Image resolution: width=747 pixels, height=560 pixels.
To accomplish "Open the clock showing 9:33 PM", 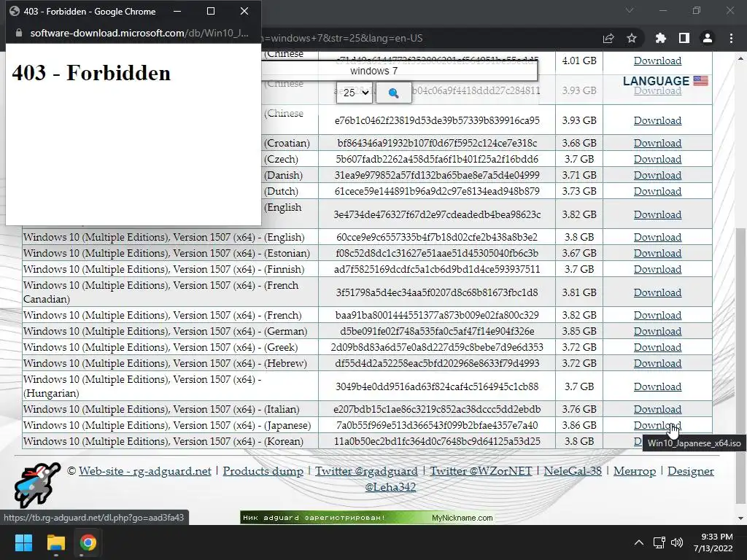I will click(x=713, y=542).
